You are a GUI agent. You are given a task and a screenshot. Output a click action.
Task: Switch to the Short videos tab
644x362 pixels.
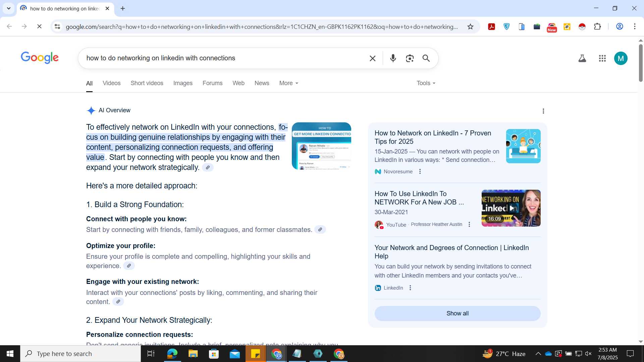click(x=147, y=83)
